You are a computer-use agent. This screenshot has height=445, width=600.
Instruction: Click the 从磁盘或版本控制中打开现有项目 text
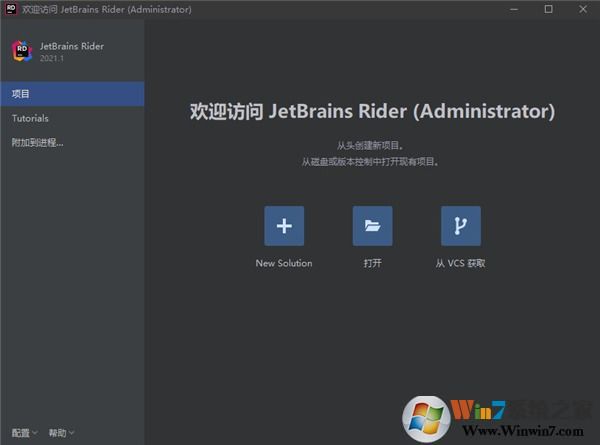click(x=370, y=162)
